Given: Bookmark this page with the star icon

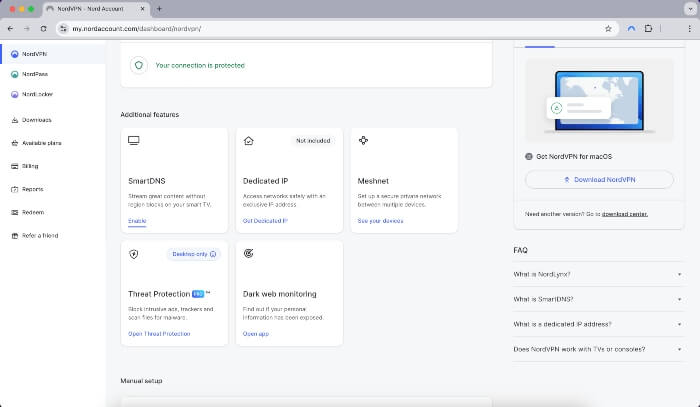Looking at the screenshot, I should tap(608, 29).
